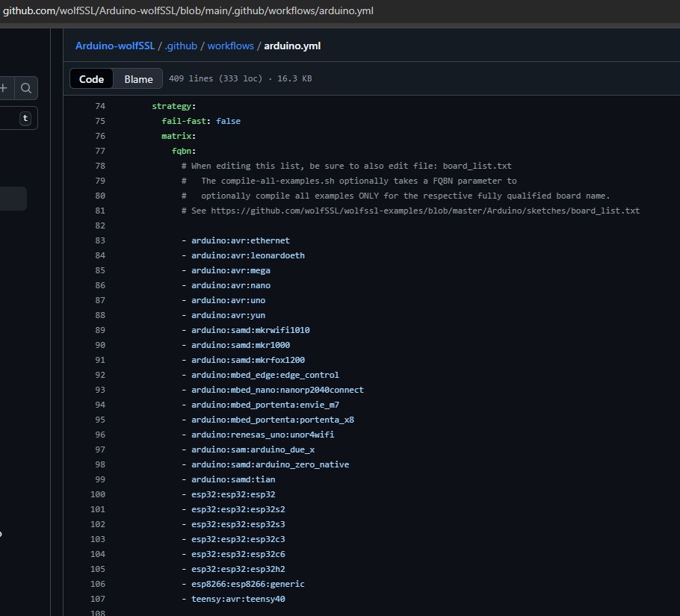Click the 'fail-fast: false' line
The height and width of the screenshot is (616, 680).
(x=201, y=121)
